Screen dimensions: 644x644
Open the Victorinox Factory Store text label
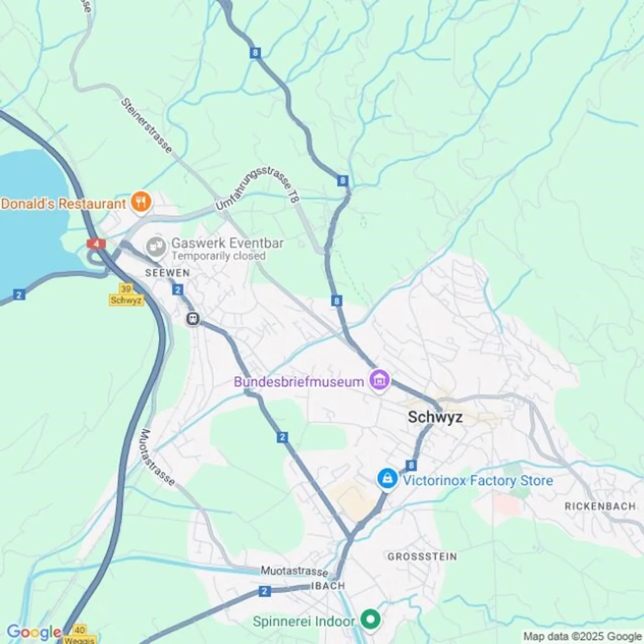(x=478, y=481)
